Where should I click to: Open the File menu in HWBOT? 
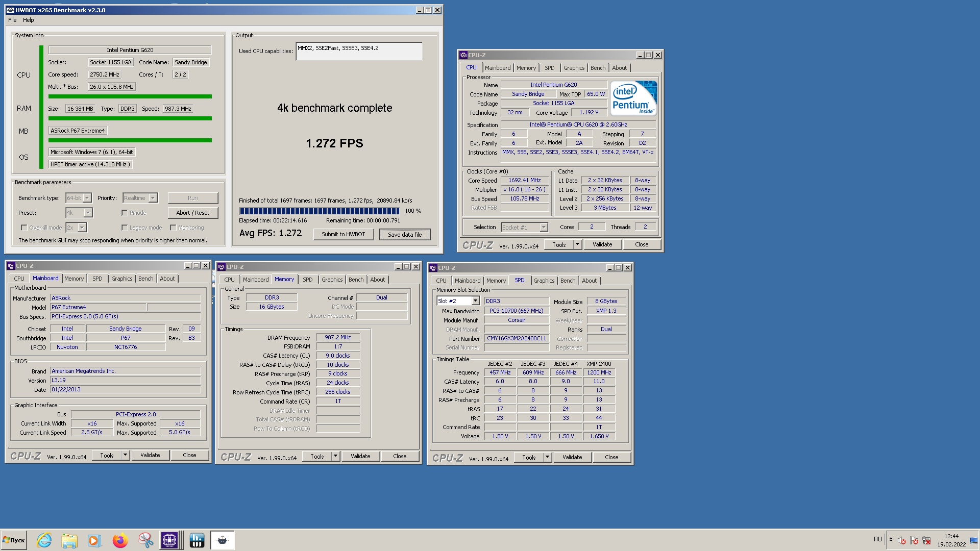tap(12, 20)
